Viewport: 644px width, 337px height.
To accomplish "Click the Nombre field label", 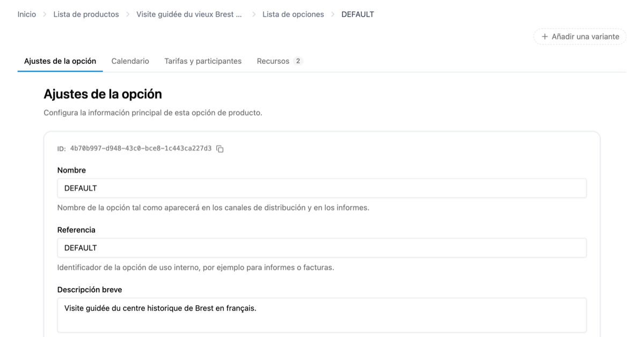I will tap(71, 170).
